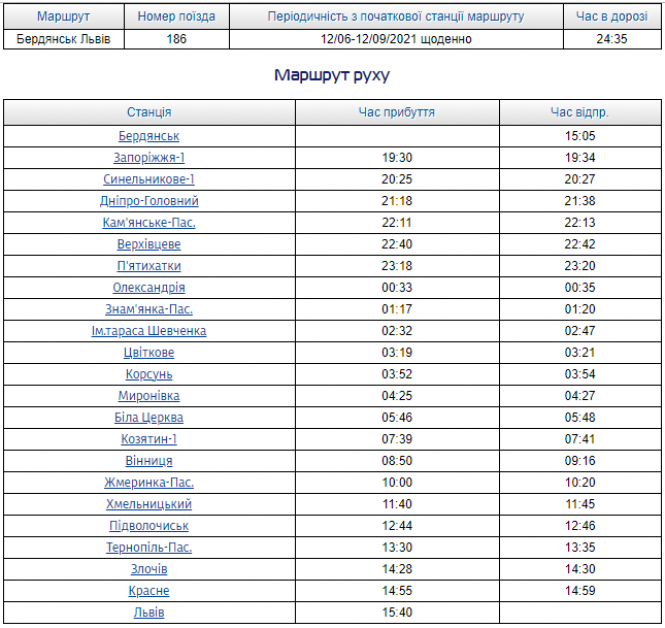Open the Миронівка station link
Screen dimensions: 665x628
pos(149,396)
